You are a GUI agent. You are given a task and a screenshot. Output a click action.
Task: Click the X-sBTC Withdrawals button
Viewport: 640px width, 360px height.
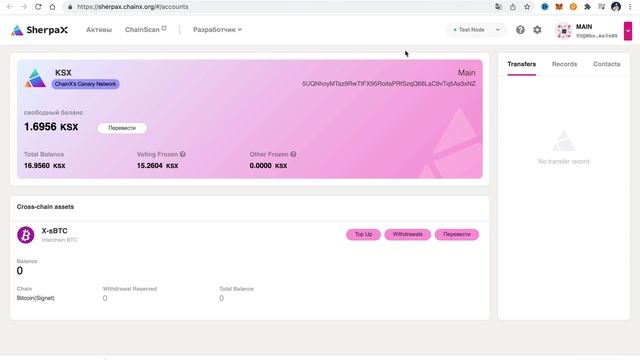pyautogui.click(x=407, y=234)
